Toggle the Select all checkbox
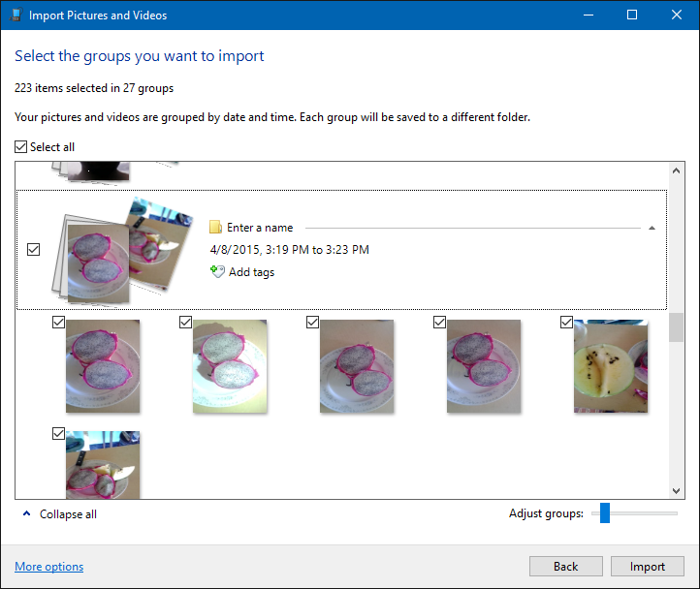Viewport: 700px width, 589px height. (21, 147)
